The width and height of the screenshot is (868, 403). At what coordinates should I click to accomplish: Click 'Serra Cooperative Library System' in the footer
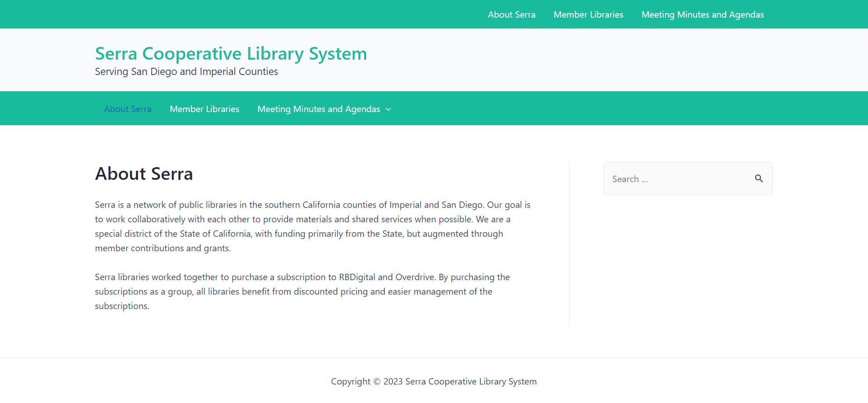pos(471,381)
